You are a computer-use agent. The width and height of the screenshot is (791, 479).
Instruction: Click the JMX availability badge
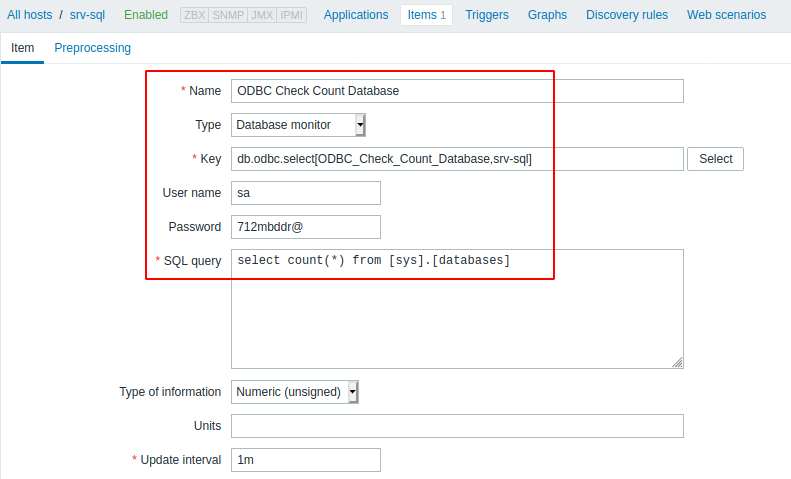click(x=260, y=15)
